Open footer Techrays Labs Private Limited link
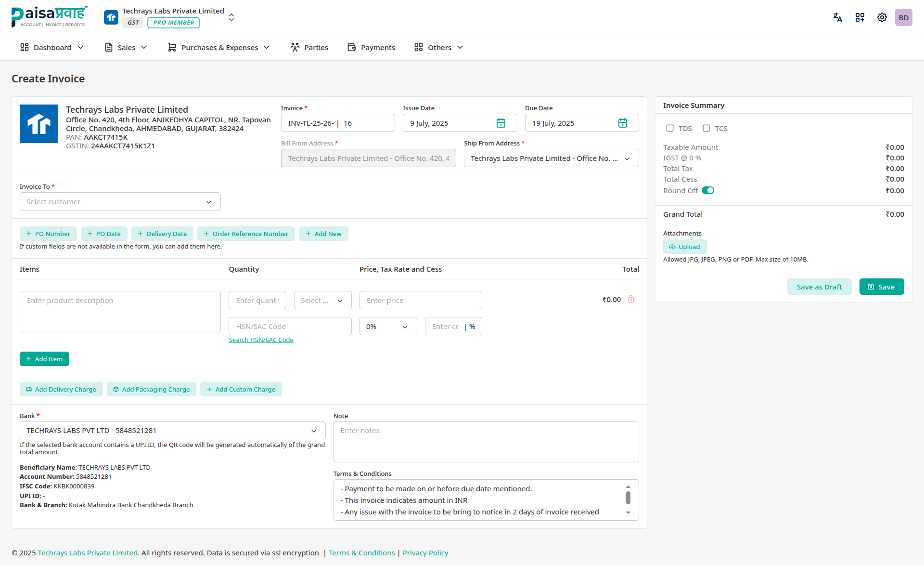The height and width of the screenshot is (565, 924). tap(89, 553)
